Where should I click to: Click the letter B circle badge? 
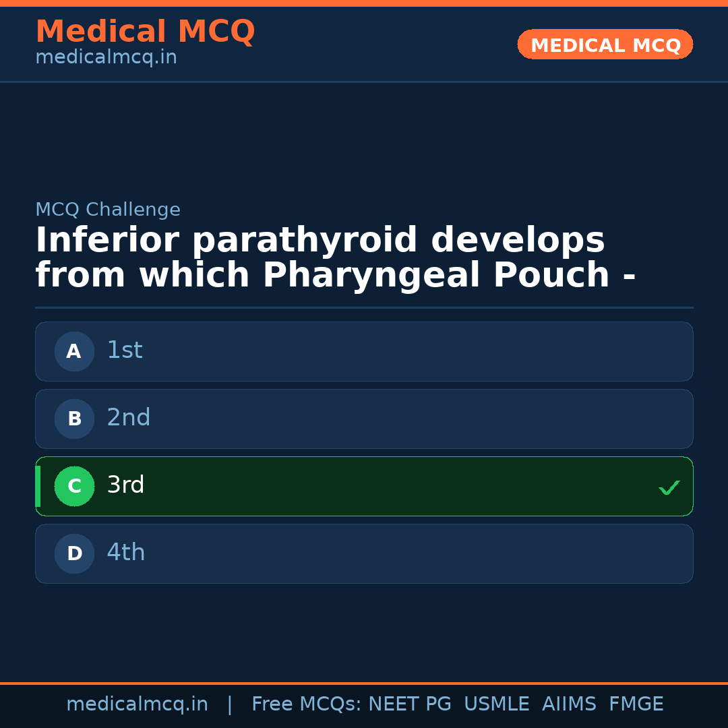(74, 419)
